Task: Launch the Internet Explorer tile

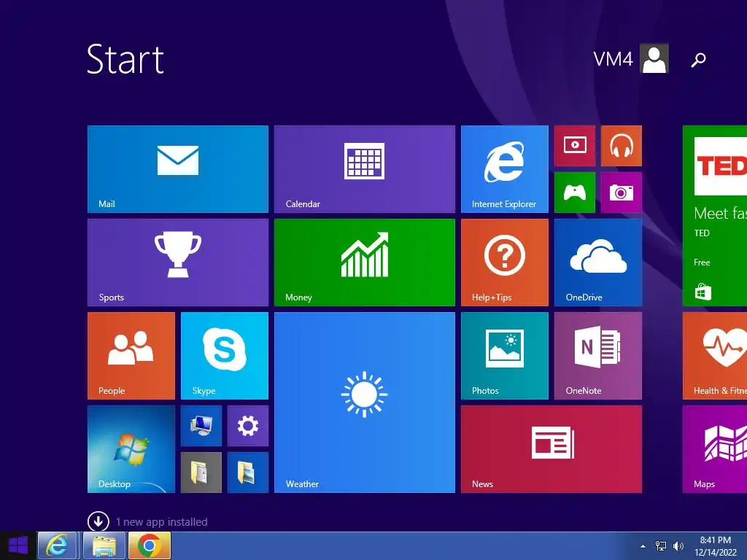Action: coord(505,169)
